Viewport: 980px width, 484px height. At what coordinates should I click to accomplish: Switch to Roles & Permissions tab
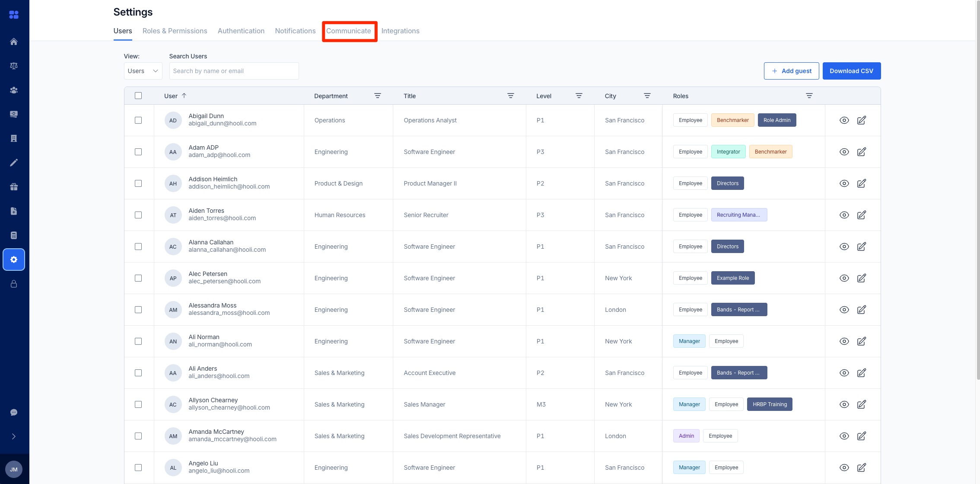(x=175, y=31)
